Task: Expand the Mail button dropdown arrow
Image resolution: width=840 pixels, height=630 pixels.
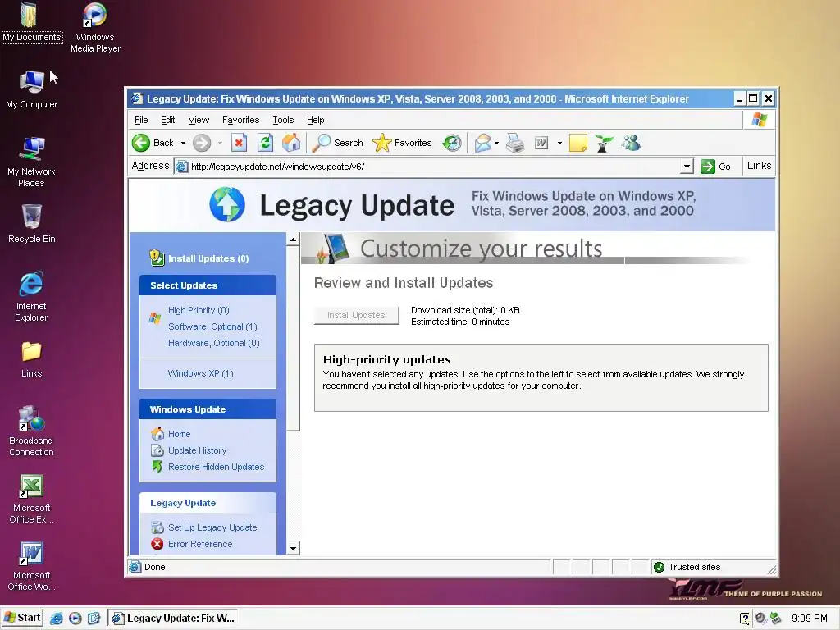Action: [496, 143]
